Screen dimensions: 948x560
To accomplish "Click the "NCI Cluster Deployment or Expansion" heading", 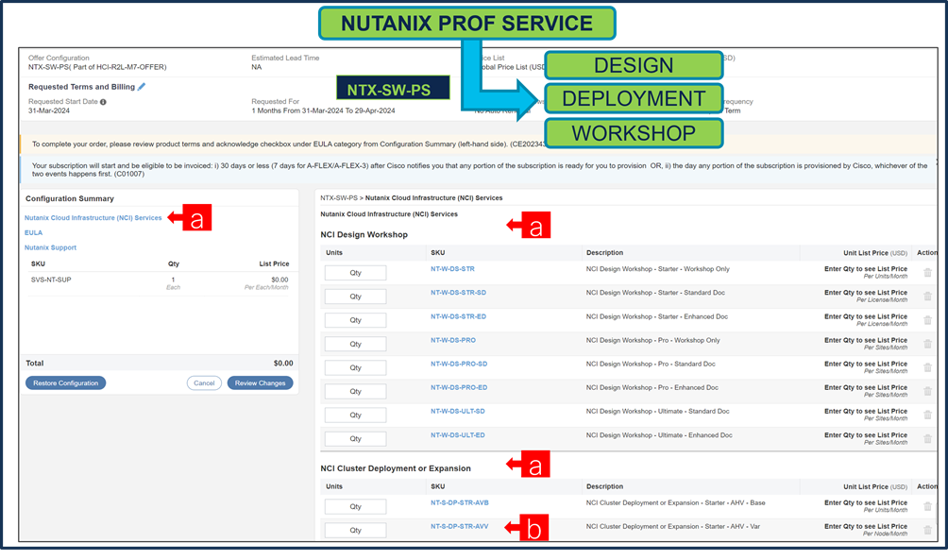I will (396, 468).
